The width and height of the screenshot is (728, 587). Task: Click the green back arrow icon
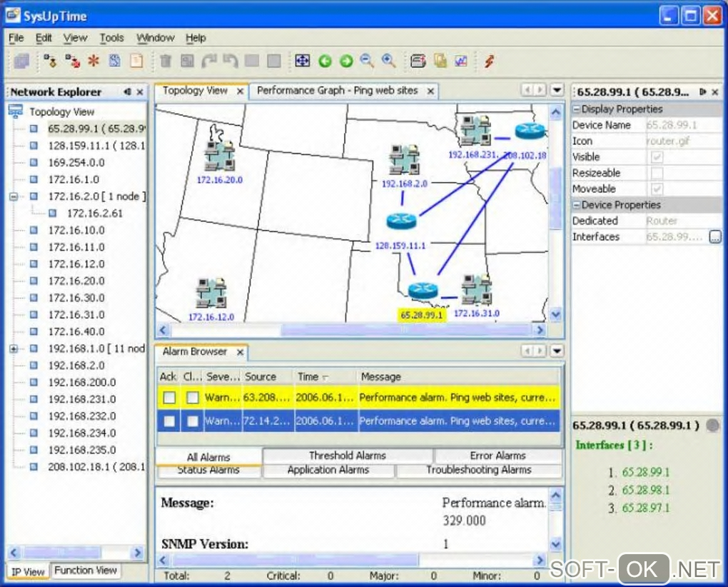coord(325,61)
